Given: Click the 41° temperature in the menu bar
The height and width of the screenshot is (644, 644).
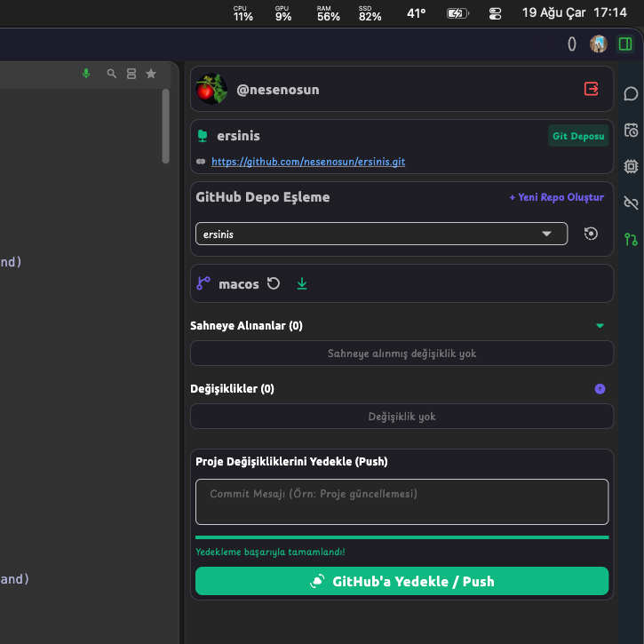Looking at the screenshot, I should 416,13.
